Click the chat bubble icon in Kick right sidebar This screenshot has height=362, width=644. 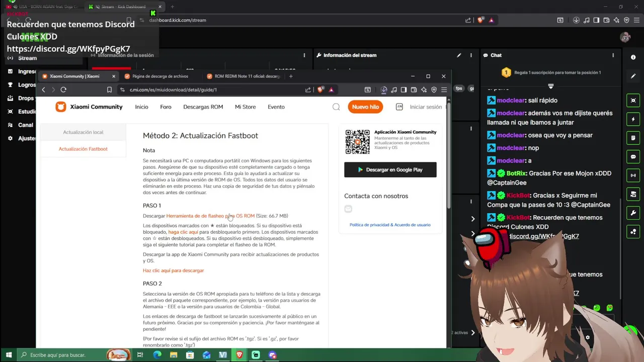(x=633, y=157)
